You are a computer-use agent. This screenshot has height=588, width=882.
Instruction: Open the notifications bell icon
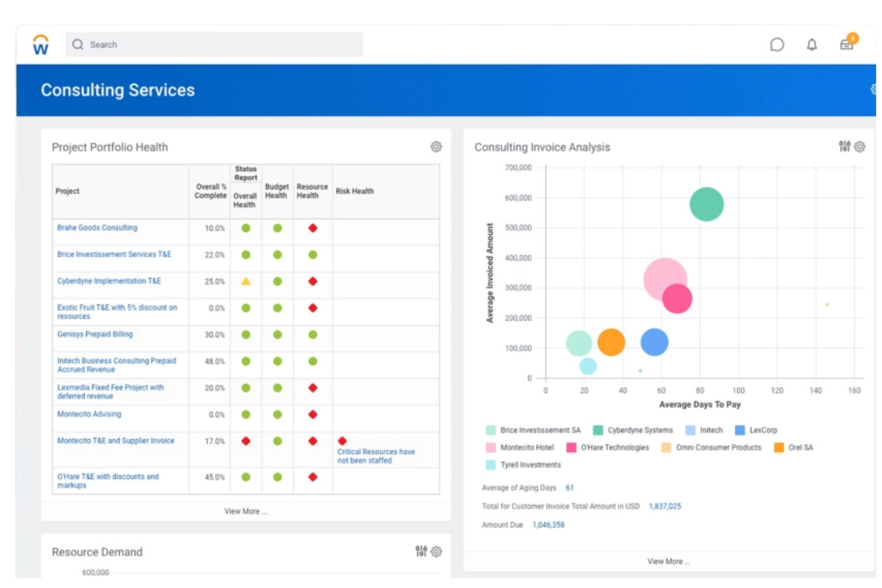point(812,45)
